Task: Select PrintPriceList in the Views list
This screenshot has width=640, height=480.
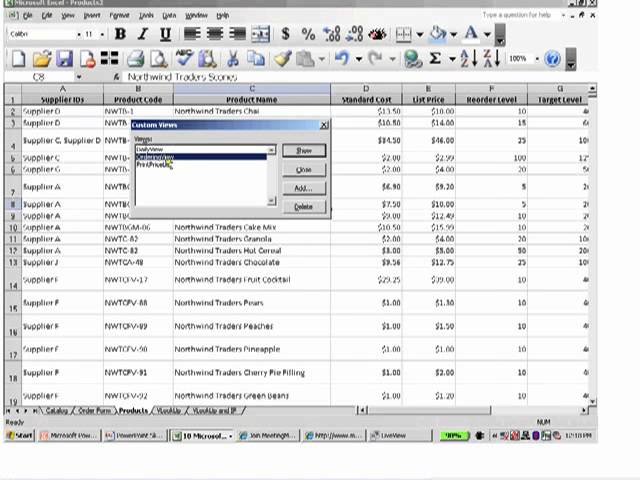Action: pos(201,164)
